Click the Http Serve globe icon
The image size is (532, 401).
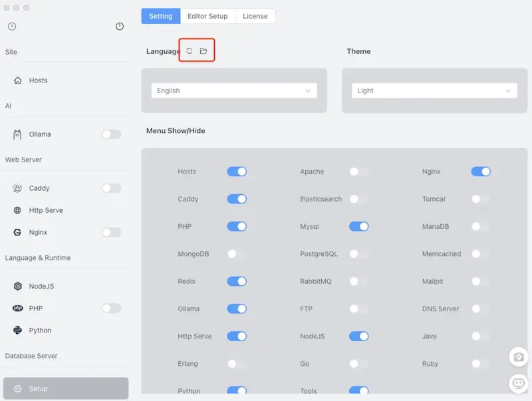(17, 210)
